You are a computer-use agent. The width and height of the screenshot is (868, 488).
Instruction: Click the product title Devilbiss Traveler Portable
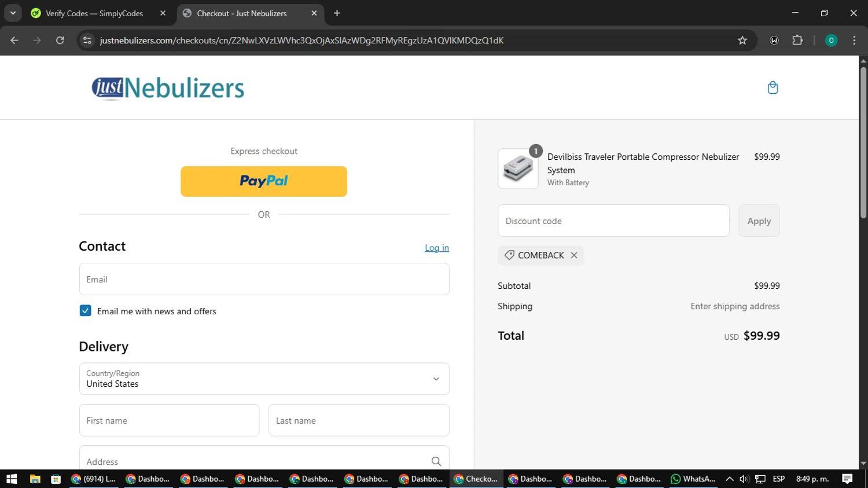643,163
